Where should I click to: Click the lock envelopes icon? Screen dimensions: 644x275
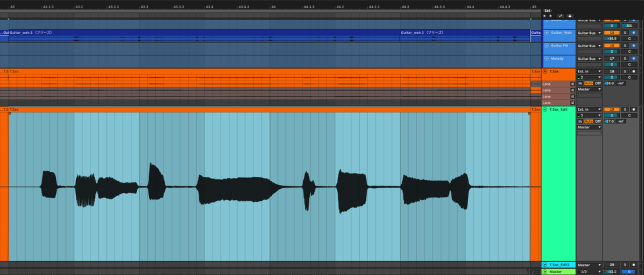(x=570, y=16)
